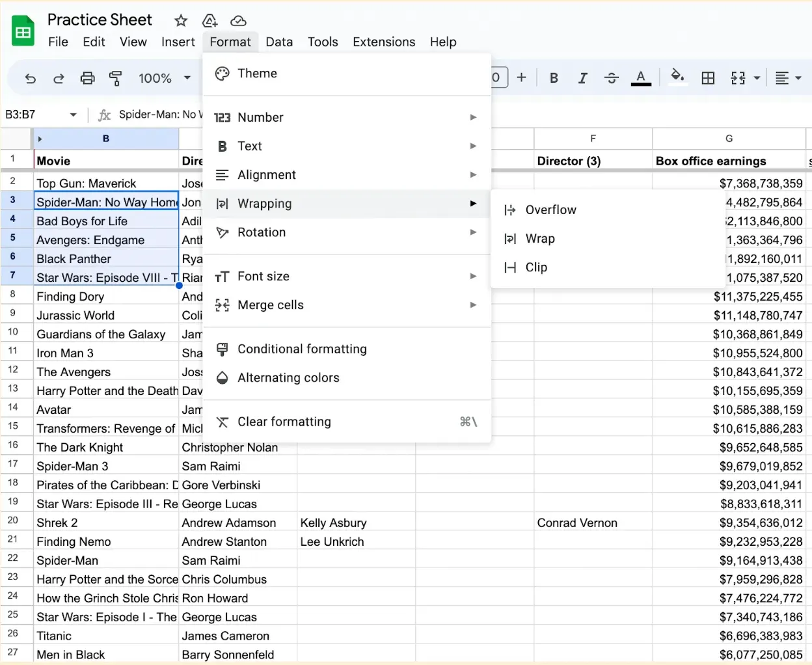Select the Clip wrapping option
This screenshot has height=665, width=812.
click(608, 267)
